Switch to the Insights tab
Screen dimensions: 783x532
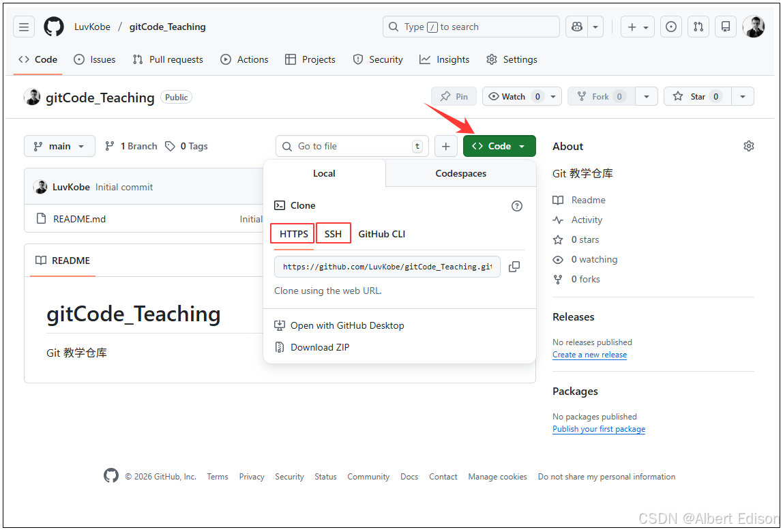pyautogui.click(x=445, y=59)
